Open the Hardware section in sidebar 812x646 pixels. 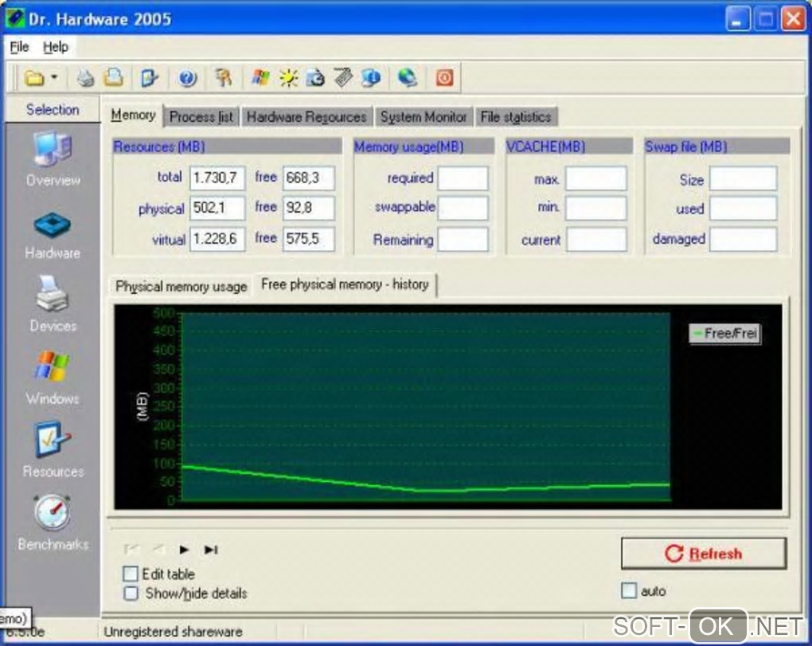[53, 237]
